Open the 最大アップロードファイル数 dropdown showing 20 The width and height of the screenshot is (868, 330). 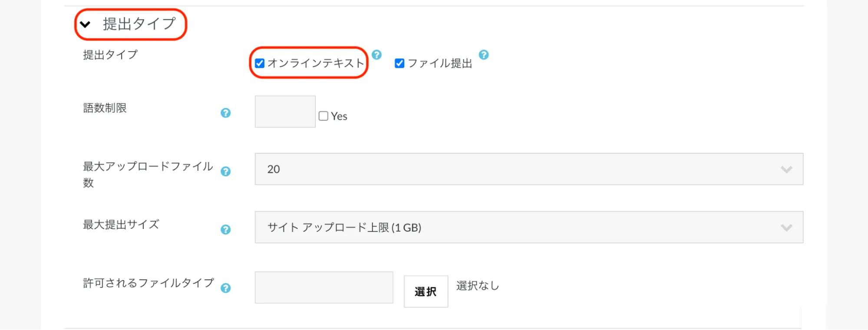click(x=528, y=169)
